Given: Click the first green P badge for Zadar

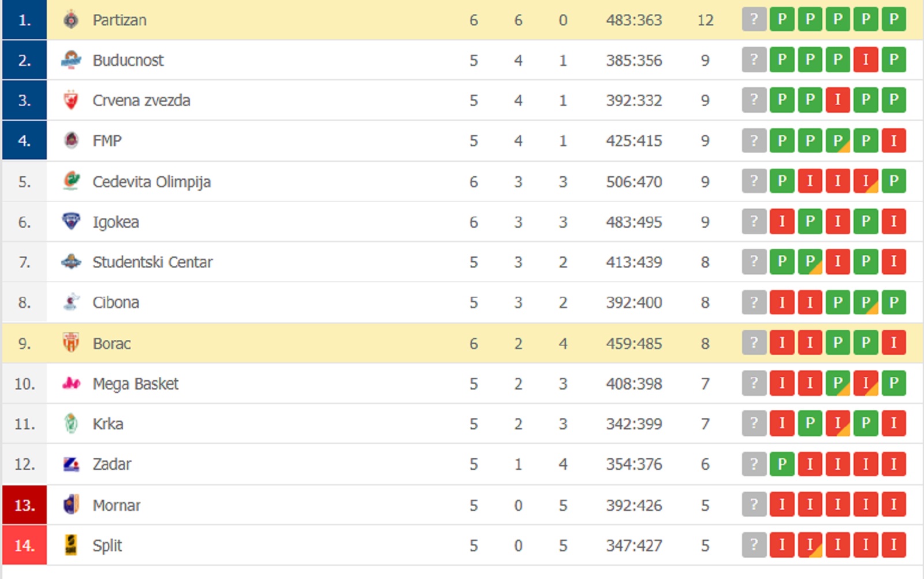Looking at the screenshot, I should pos(783,464).
